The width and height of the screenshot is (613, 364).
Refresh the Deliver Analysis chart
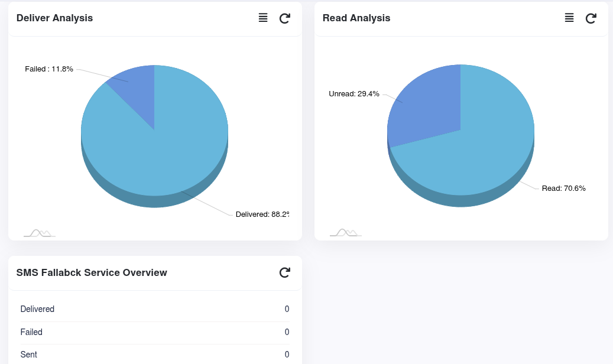[x=284, y=18]
